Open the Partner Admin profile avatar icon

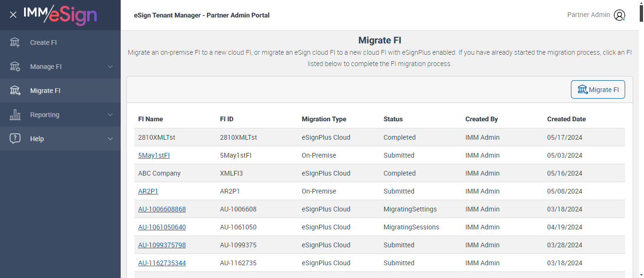coord(619,15)
